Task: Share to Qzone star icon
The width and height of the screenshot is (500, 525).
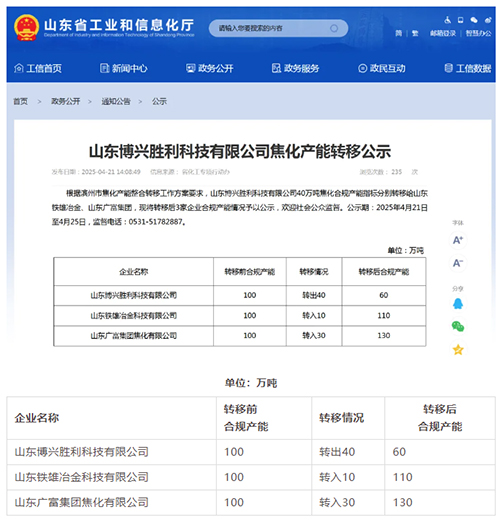Action: (458, 350)
